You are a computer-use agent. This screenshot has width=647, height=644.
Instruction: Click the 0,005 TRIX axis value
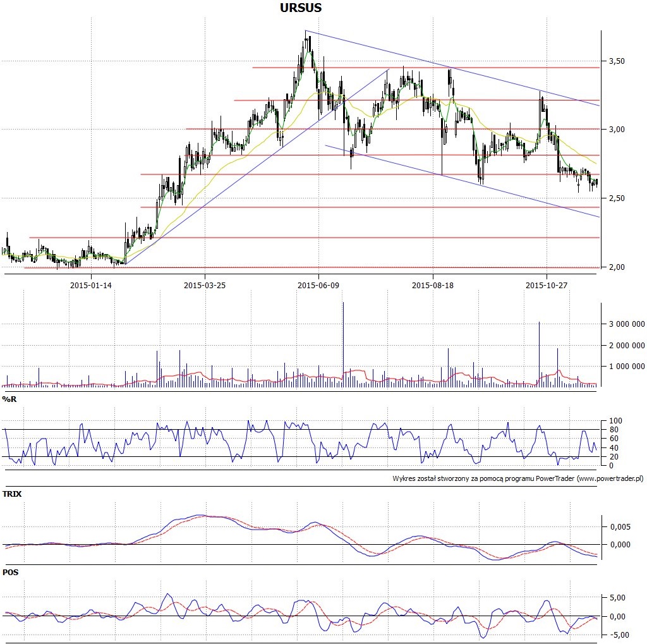click(x=620, y=526)
